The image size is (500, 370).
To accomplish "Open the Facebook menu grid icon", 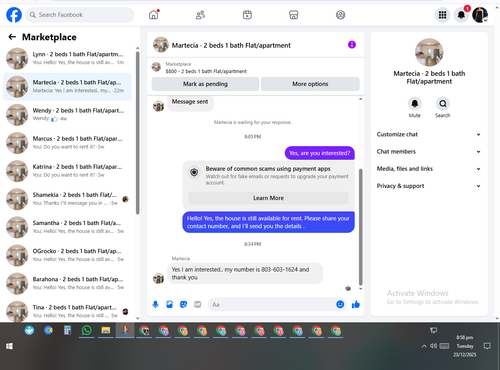I will coord(442,15).
